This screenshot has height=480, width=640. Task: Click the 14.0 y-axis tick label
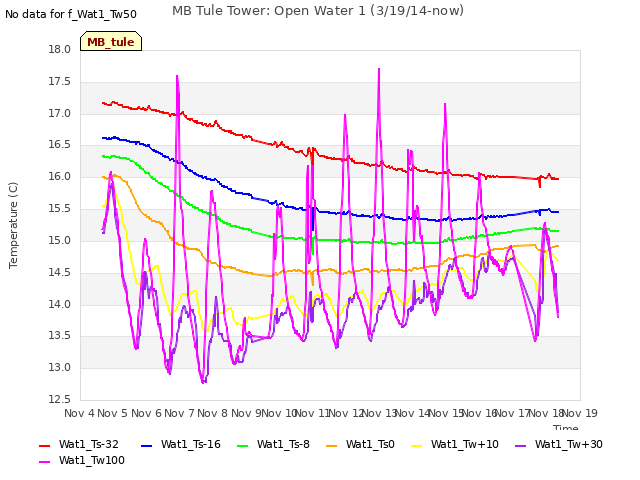60,304
